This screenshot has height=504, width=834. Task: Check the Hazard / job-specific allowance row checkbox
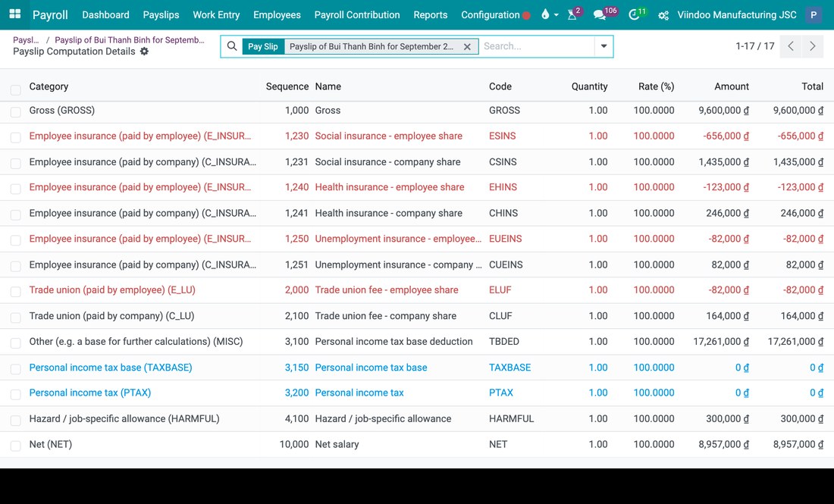point(15,421)
